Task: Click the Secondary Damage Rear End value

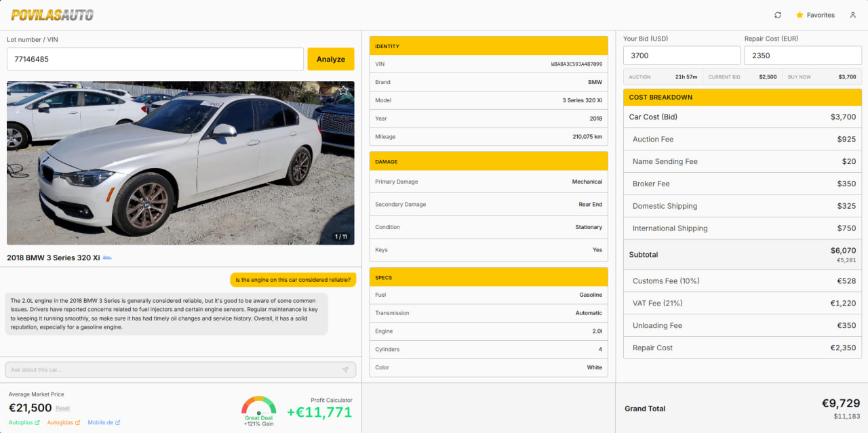Action: [x=591, y=204]
